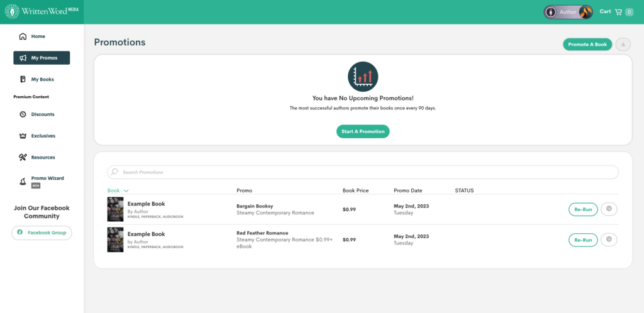This screenshot has width=644, height=313.
Task: Click the Discounts badge icon
Action: click(x=23, y=114)
